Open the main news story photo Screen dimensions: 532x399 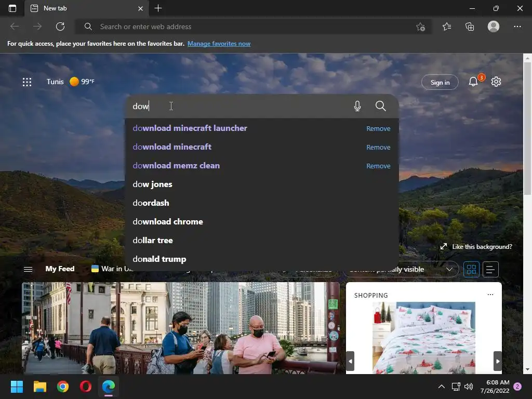pos(180,328)
